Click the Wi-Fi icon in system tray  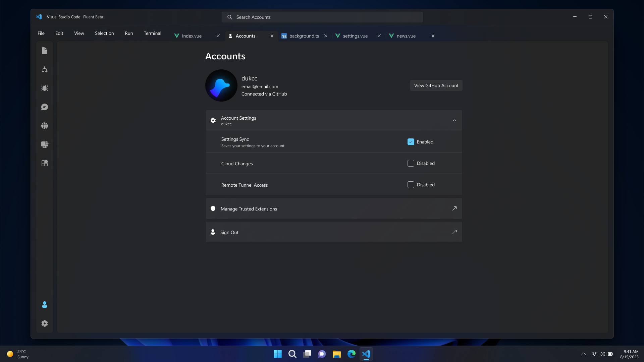click(x=594, y=354)
